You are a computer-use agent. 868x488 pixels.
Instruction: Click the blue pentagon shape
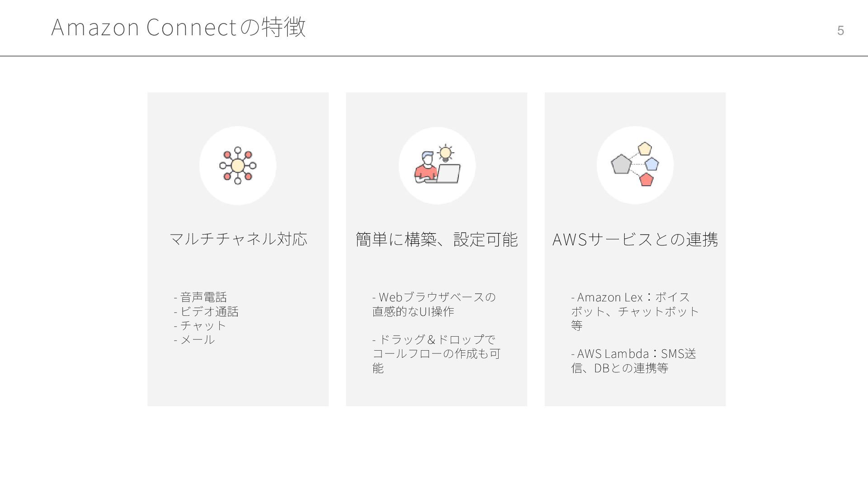tap(651, 164)
